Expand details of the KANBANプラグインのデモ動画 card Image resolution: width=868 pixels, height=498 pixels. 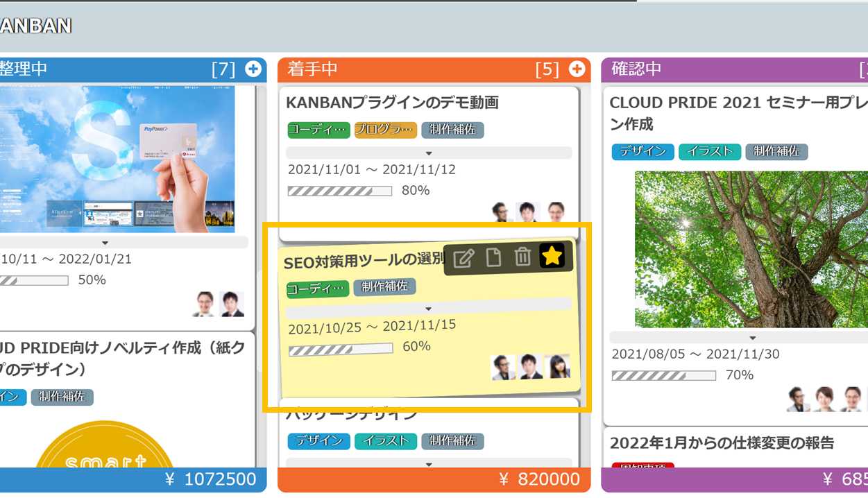click(429, 153)
